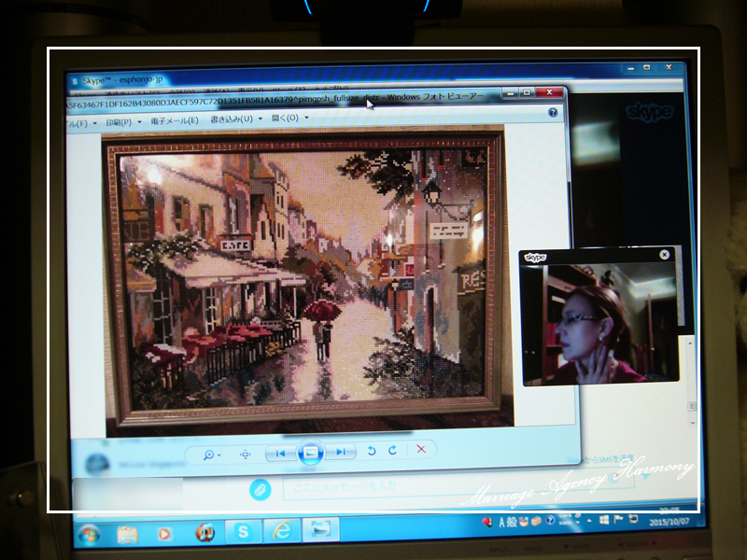Click the Skype chat scrollbar up arrow
The image size is (747, 560).
pyautogui.click(x=691, y=343)
